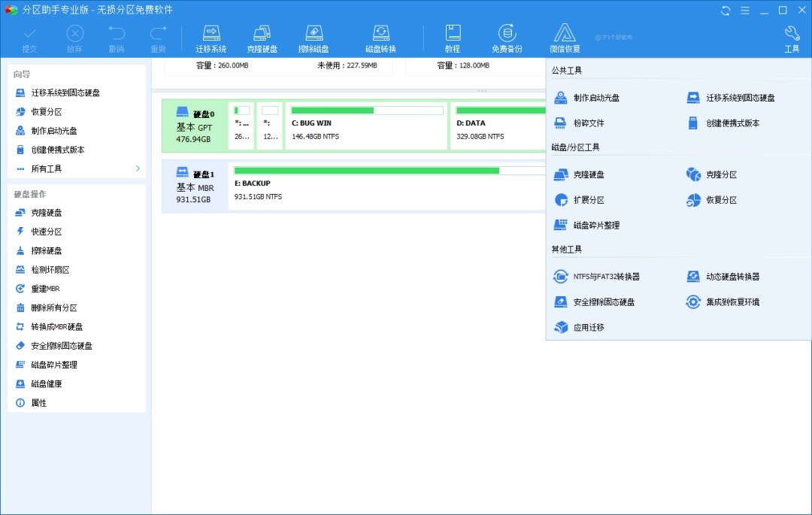The width and height of the screenshot is (812, 515).
Task: Click the 微信恢复 toolbar icon
Action: pyautogui.click(x=565, y=39)
